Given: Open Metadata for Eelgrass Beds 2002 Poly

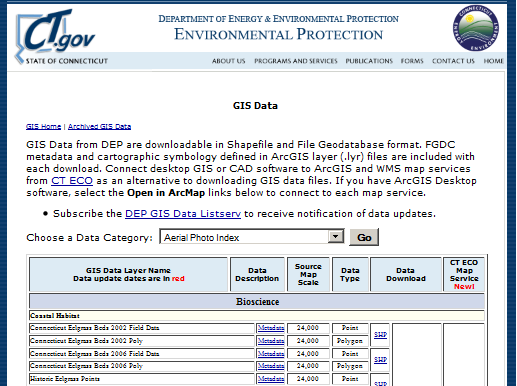Looking at the screenshot, I should pos(271,341).
